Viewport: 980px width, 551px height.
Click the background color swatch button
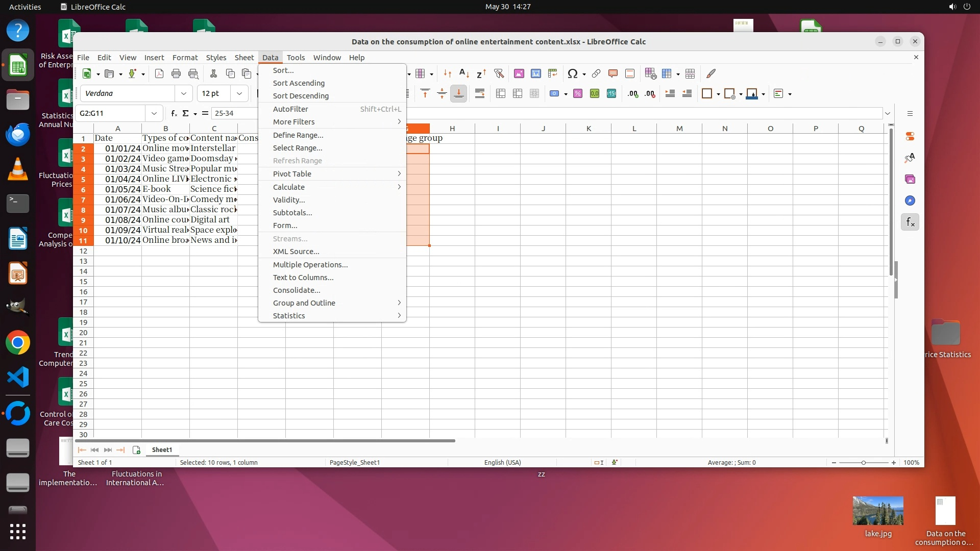751,94
